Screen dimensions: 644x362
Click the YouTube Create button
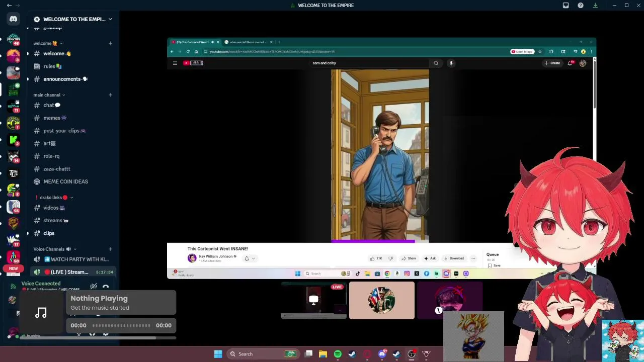552,63
